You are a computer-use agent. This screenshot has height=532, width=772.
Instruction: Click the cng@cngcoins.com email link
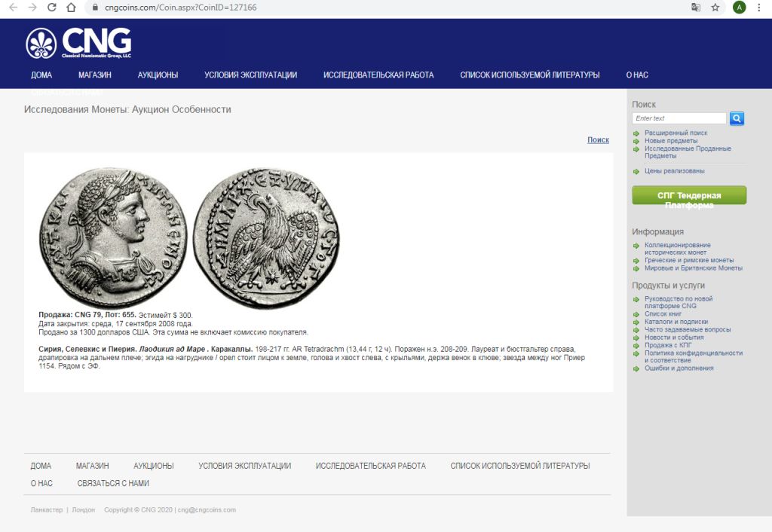click(x=207, y=510)
